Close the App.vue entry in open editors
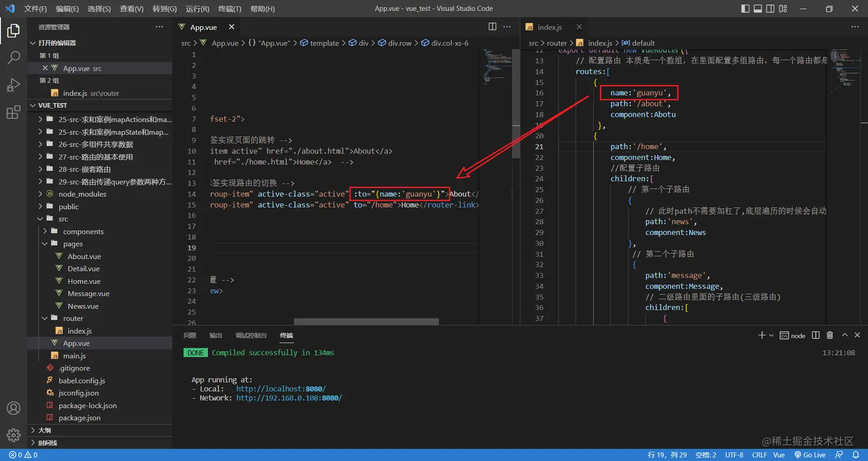This screenshot has width=868, height=461. (45, 68)
